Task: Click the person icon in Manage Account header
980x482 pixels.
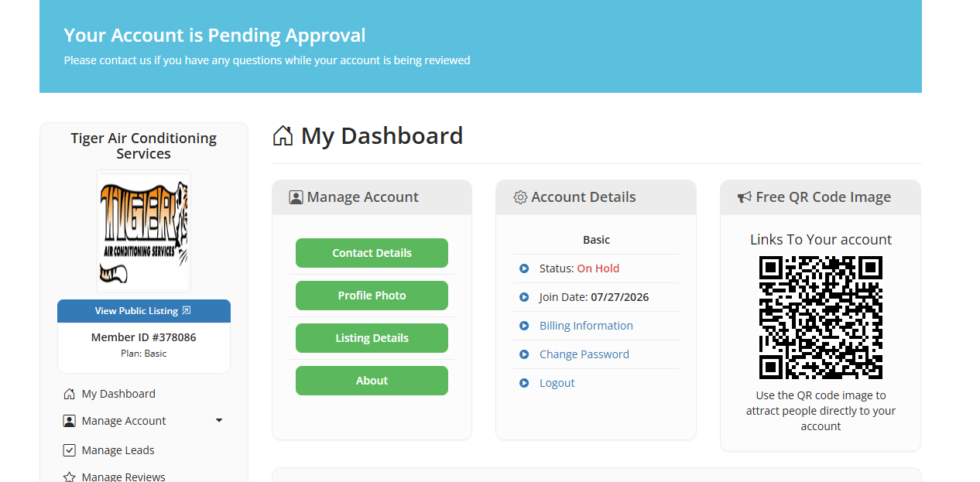Action: [x=296, y=197]
